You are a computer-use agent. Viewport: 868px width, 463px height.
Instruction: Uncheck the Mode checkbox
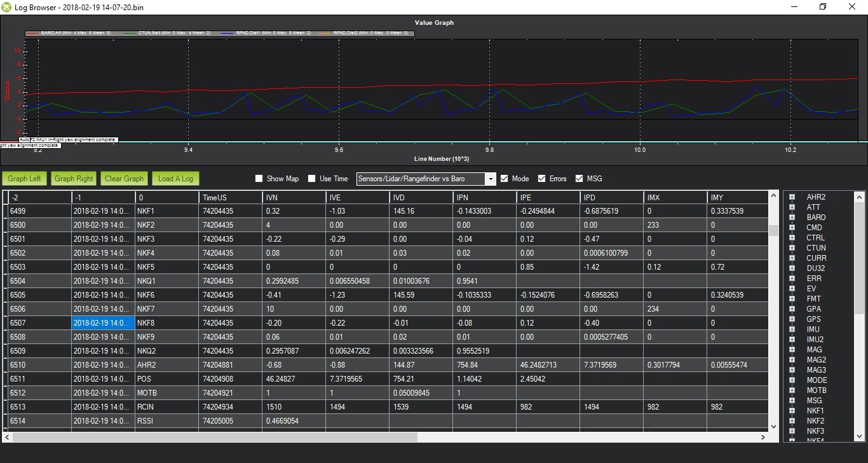[504, 179]
